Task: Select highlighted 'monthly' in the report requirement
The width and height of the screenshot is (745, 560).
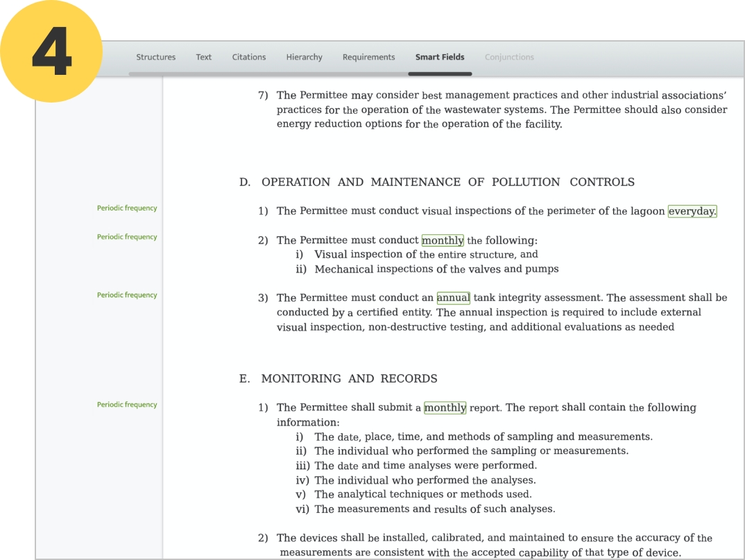Action: [x=445, y=408]
